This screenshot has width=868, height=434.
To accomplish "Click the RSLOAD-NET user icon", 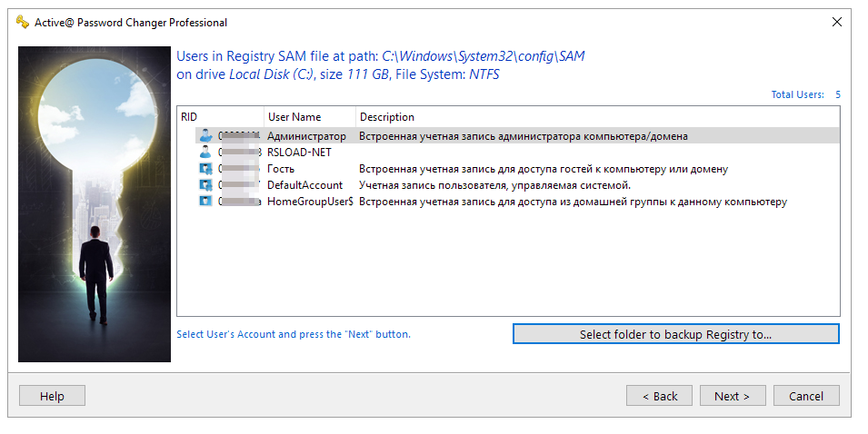I will pos(205,153).
